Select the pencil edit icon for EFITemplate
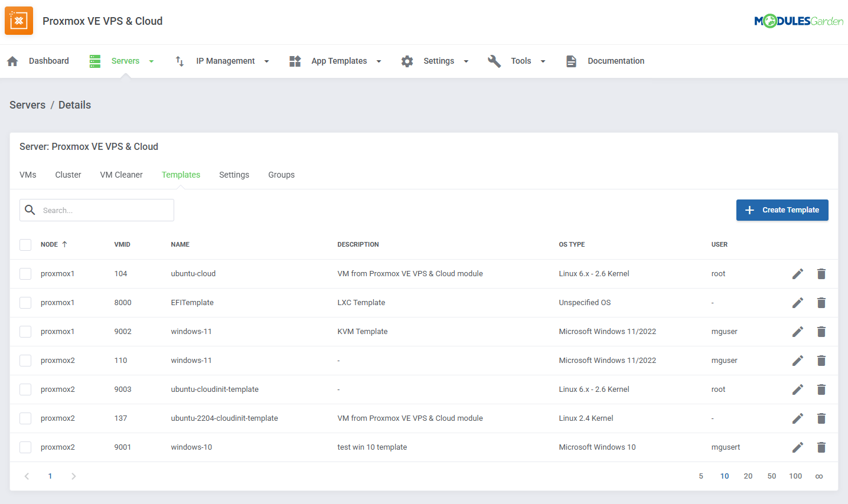848x504 pixels. (798, 302)
